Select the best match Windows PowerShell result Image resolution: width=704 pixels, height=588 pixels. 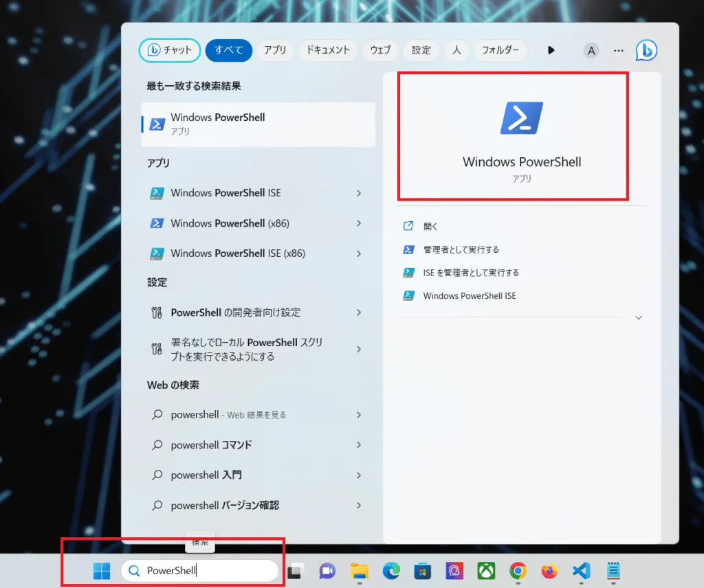[258, 124]
